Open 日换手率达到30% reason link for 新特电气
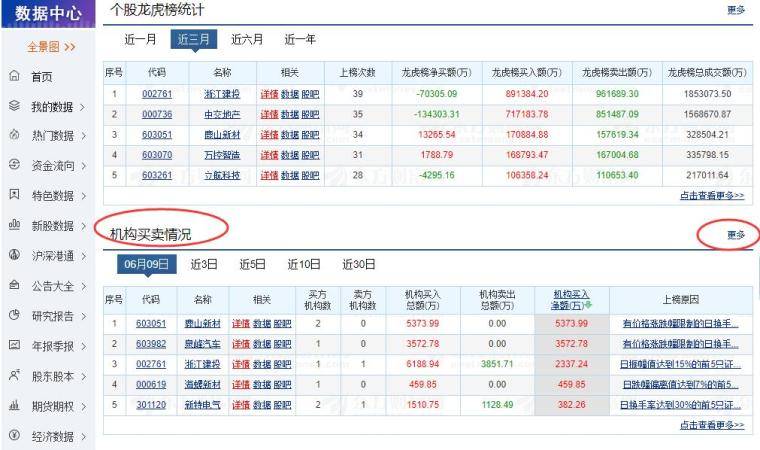 pyautogui.click(x=680, y=405)
